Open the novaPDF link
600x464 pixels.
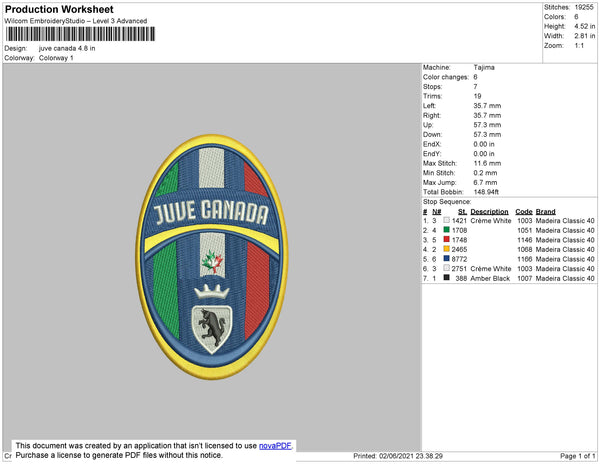(275, 446)
